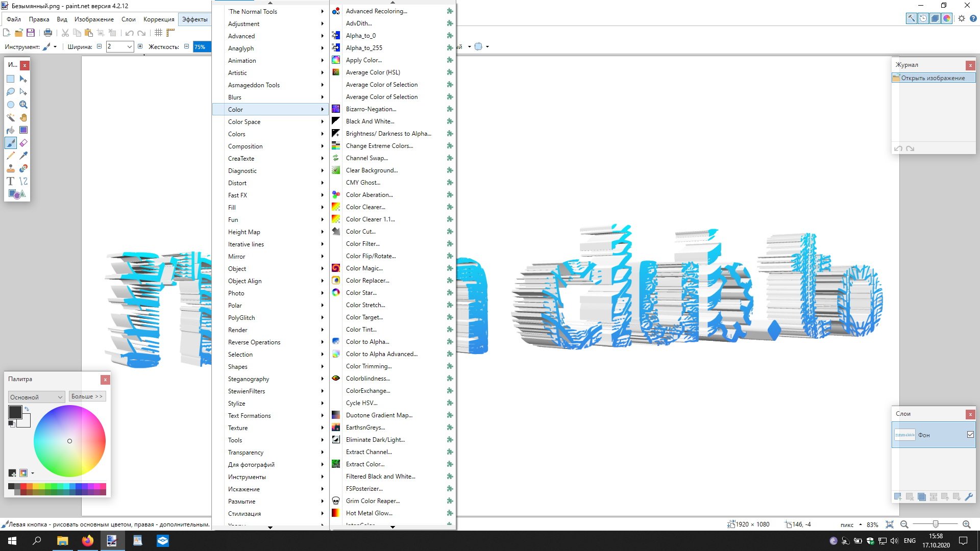Open the palette options dropdown arrow

tap(33, 473)
